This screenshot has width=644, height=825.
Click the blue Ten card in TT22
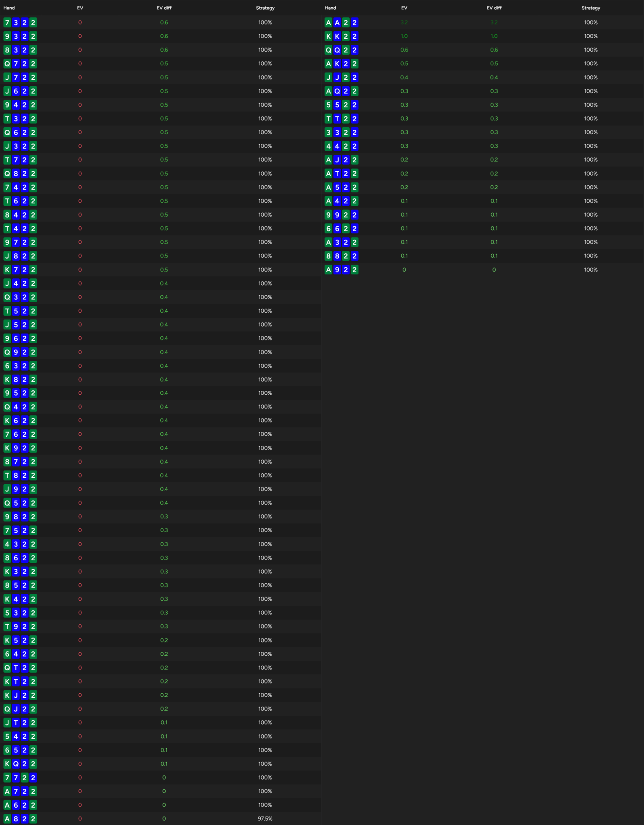(337, 118)
